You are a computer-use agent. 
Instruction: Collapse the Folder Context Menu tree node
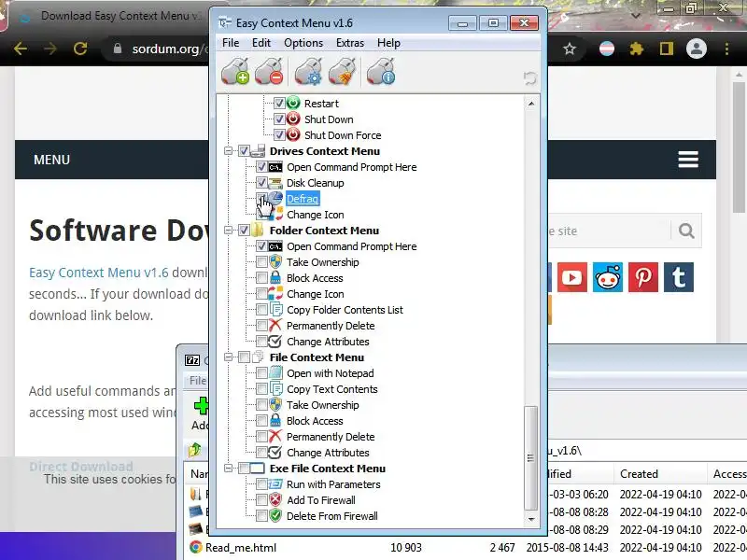click(x=228, y=230)
